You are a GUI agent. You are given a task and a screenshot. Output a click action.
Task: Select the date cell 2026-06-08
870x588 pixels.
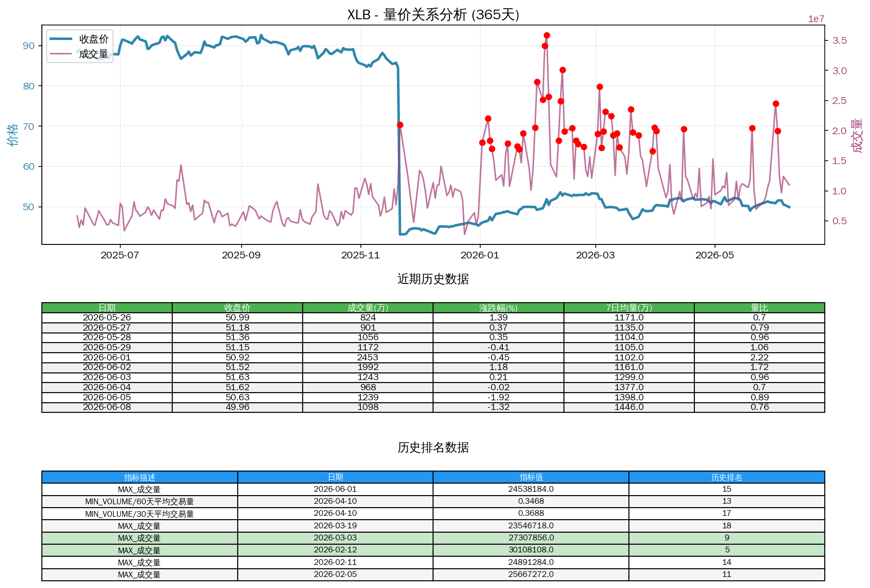107,407
